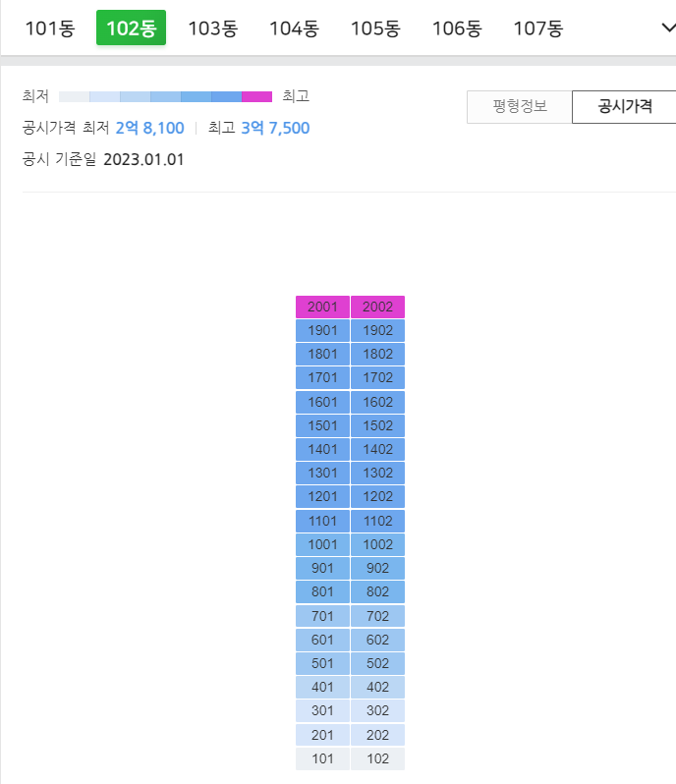The height and width of the screenshot is (784, 676).
Task: Choose unit 701
Action: (x=322, y=616)
